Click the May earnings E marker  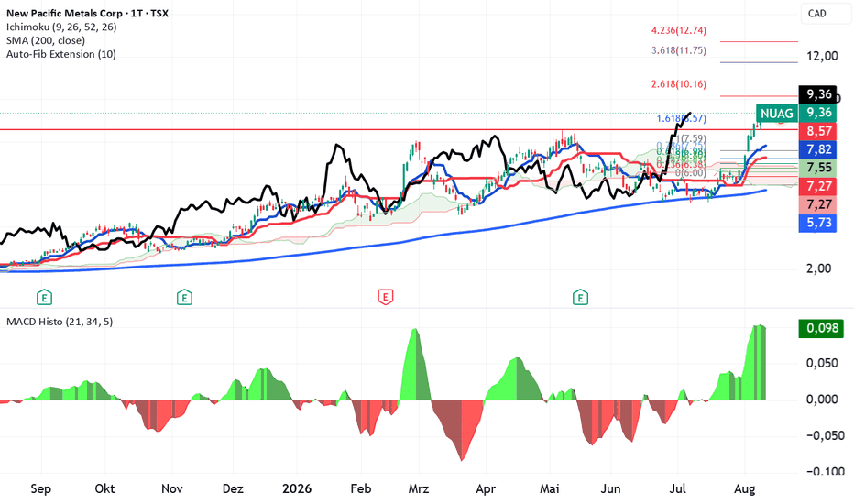(581, 298)
